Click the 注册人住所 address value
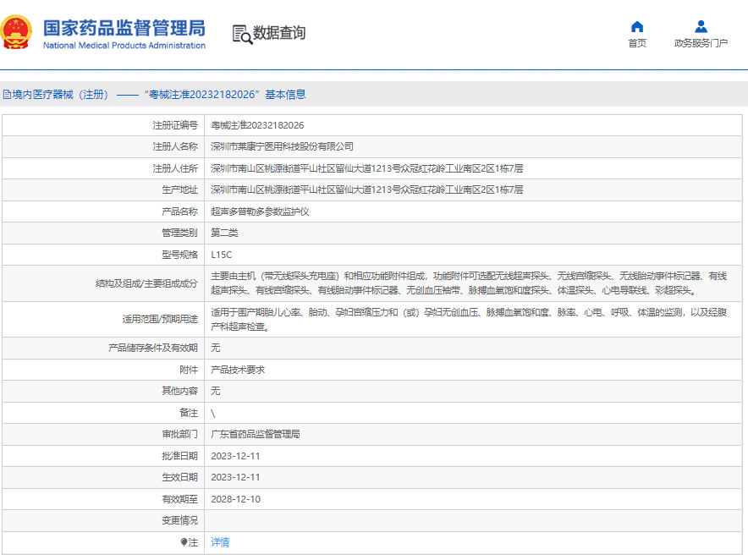This screenshot has height=560, width=748. click(367, 168)
